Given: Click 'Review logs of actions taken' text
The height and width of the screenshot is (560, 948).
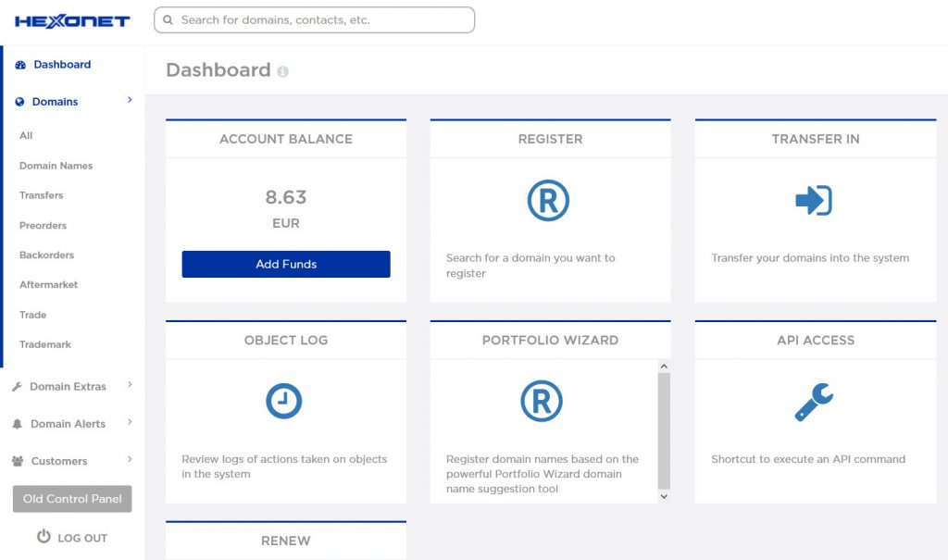Looking at the screenshot, I should pyautogui.click(x=284, y=467).
